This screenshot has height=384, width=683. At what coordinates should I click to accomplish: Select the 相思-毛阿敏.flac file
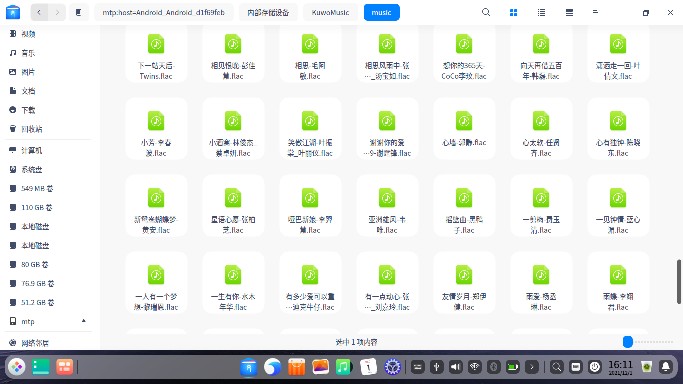click(310, 53)
